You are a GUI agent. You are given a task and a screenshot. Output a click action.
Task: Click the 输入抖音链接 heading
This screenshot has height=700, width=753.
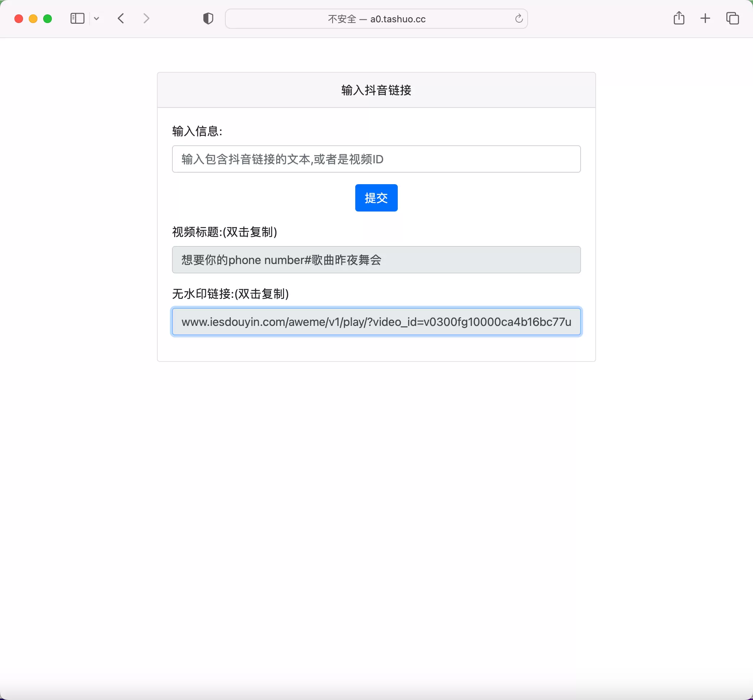click(x=376, y=90)
